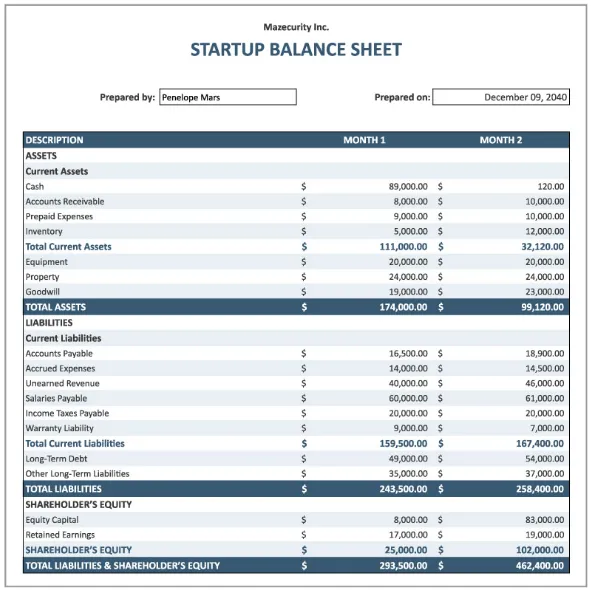Select the Unearned Revenue Month 2 value 46,000.00
Image resolution: width=591 pixels, height=590 pixels.
(x=545, y=383)
